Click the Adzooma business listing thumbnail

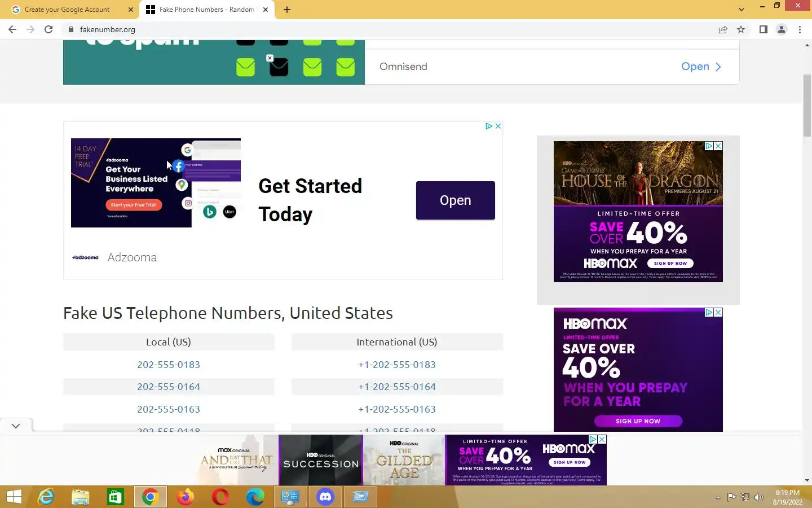tap(156, 183)
